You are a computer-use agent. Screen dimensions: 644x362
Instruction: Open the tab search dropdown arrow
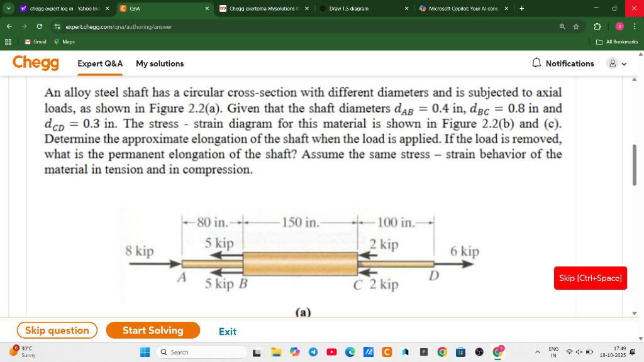tap(9, 8)
